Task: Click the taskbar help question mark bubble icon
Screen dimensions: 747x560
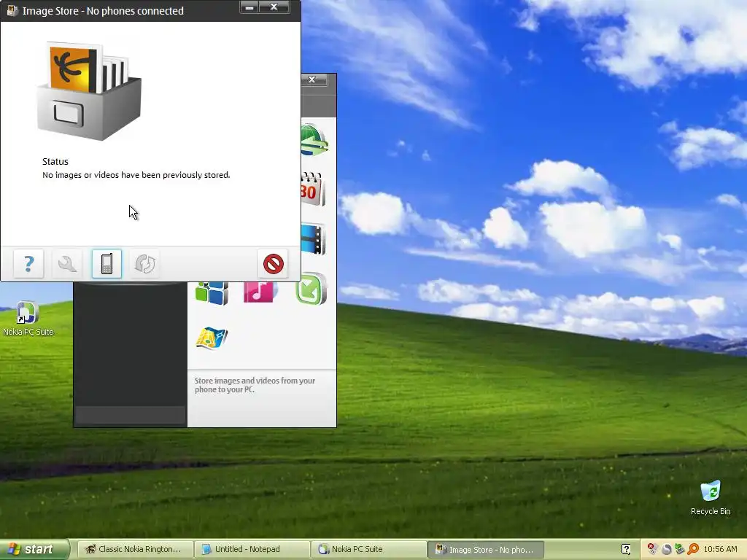Action: pyautogui.click(x=626, y=549)
